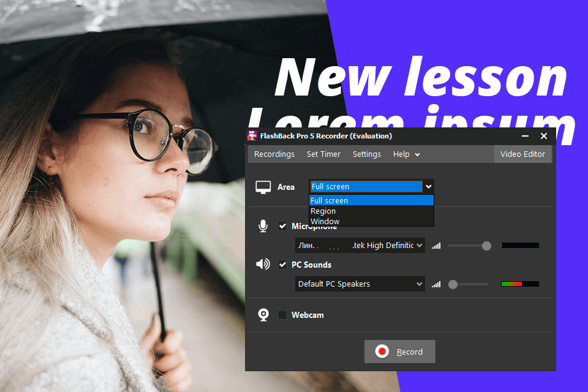Click the FlashBack logo in the title bar
Image resolution: width=588 pixels, height=392 pixels.
point(253,136)
